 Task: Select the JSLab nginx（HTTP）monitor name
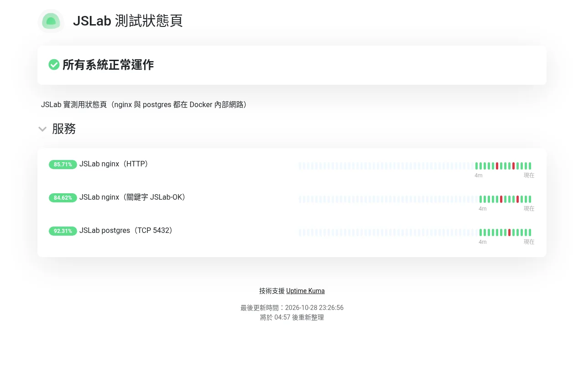click(x=115, y=164)
